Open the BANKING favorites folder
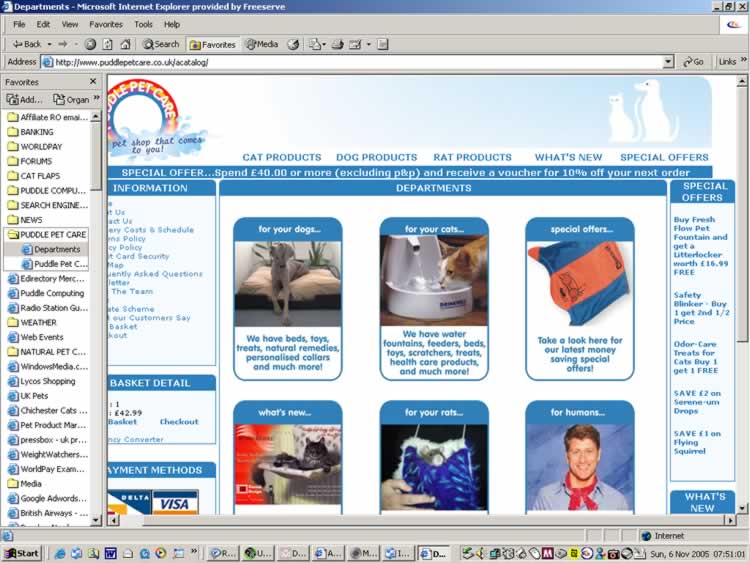Image resolution: width=750 pixels, height=563 pixels. pos(37,132)
